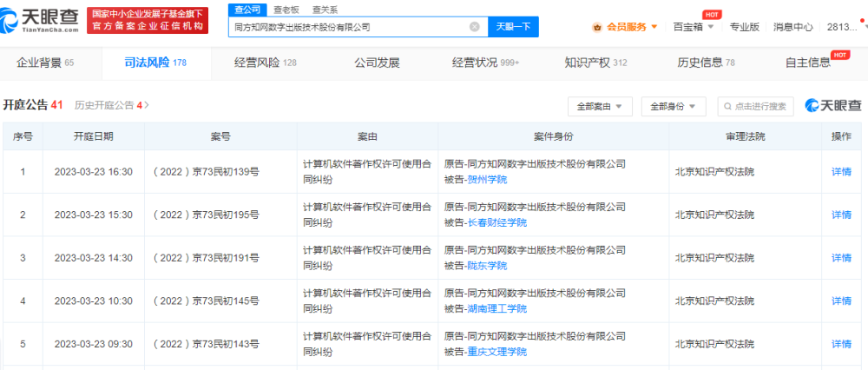This screenshot has height=370, width=868.
Task: Select the 查公司 search tab
Action: coord(247,10)
